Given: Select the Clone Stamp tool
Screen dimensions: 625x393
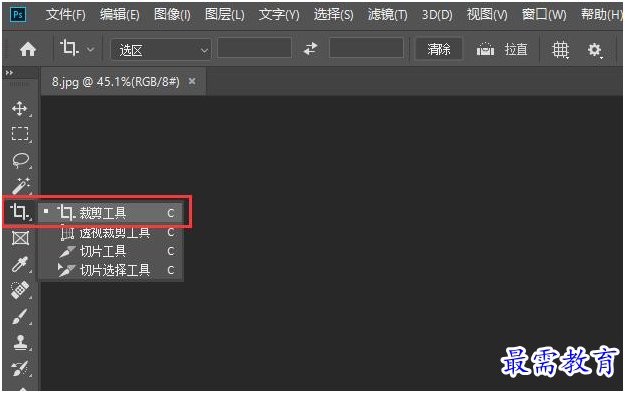Looking at the screenshot, I should coord(20,342).
